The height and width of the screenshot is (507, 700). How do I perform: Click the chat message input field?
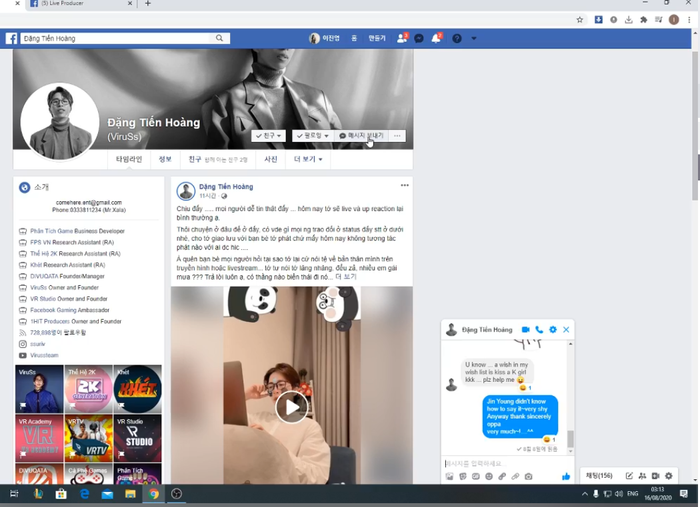[x=500, y=463]
